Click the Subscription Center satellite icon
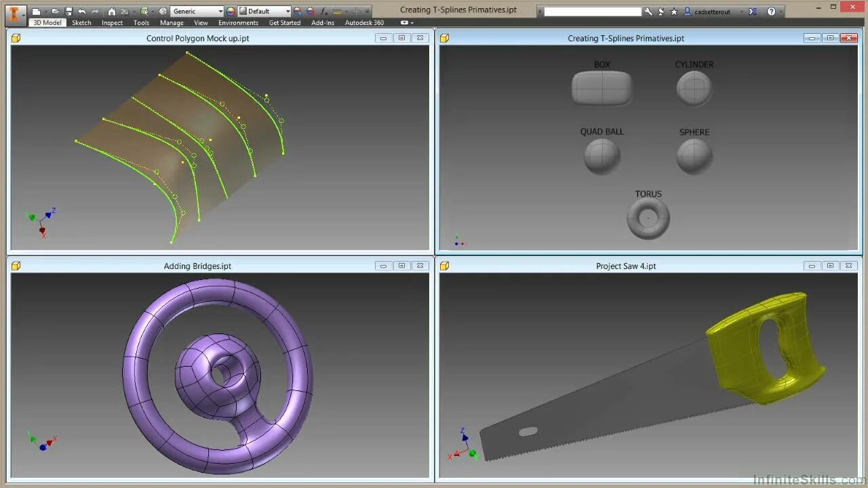The width and height of the screenshot is (868, 488). coord(661,12)
